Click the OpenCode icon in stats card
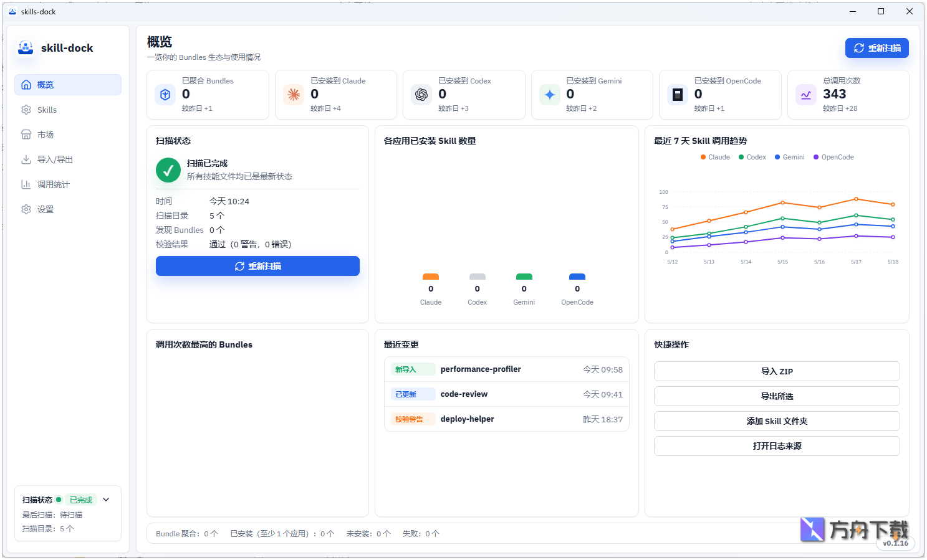This screenshot has width=927, height=560. click(x=678, y=95)
